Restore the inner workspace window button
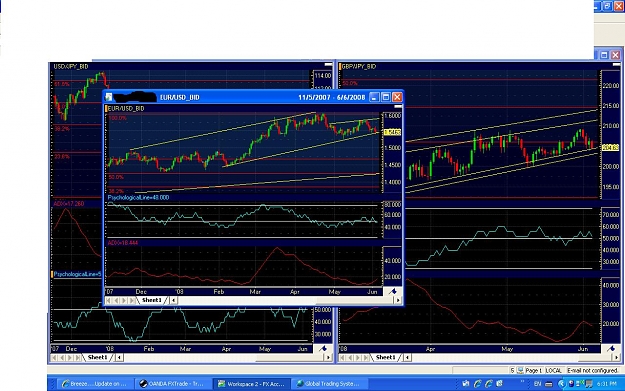This screenshot has height=391, width=625. [604, 55]
